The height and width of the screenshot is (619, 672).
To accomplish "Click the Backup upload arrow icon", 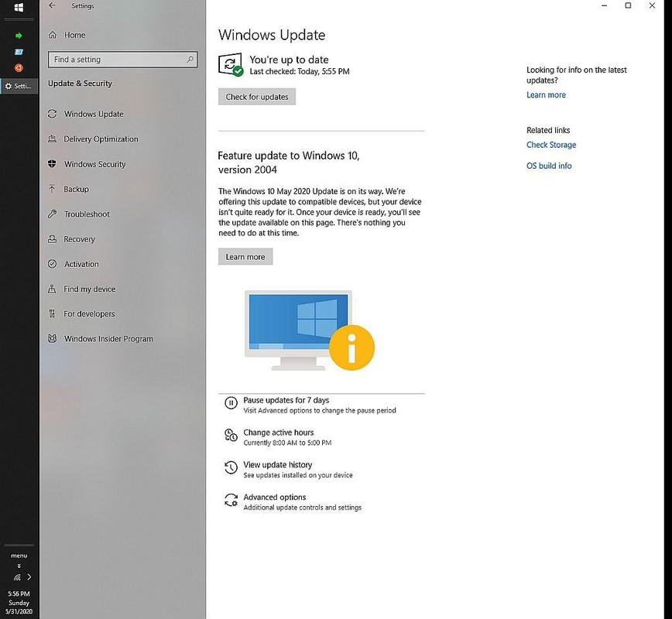I will tap(52, 189).
